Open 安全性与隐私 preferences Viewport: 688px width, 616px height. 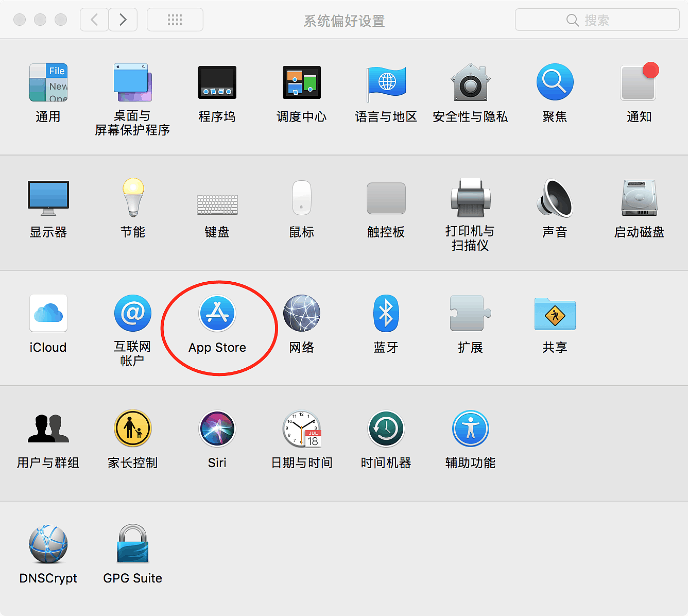470,83
